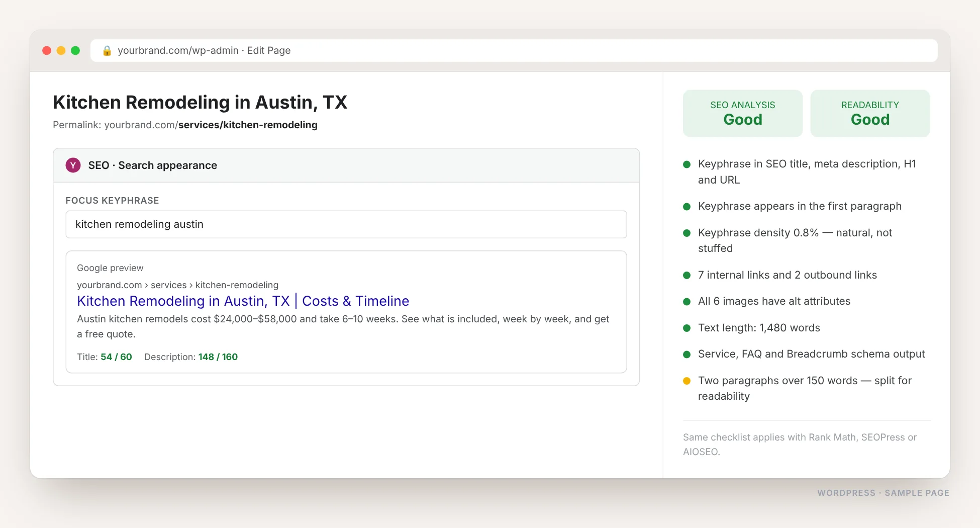The image size is (980, 528).
Task: Click the 'Google preview' label
Action: click(110, 268)
